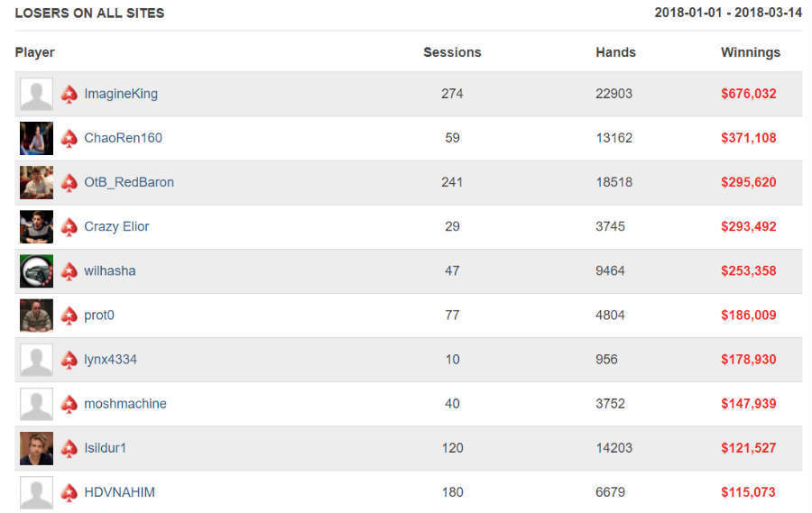Click spade icon beside HDVNAHIM
Viewport: 812px width, 513px height.
[69, 492]
